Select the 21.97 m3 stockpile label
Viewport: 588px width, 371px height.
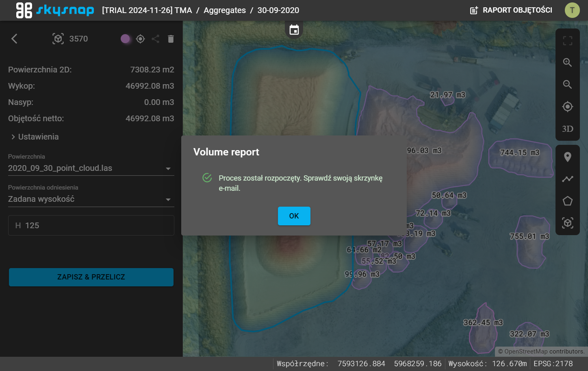coord(448,95)
